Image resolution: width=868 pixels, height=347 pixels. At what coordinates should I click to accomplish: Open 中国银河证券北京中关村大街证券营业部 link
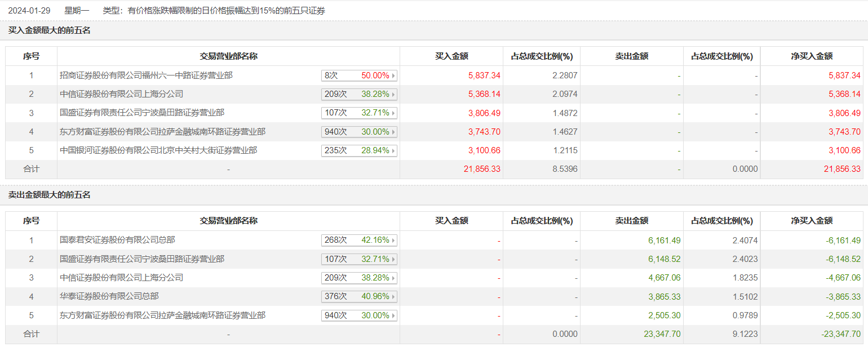[x=158, y=150]
